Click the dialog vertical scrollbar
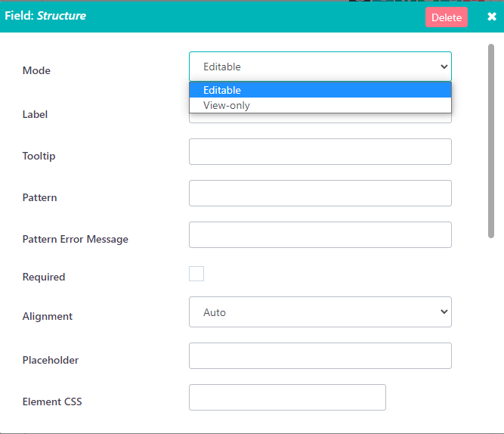Image resolution: width=504 pixels, height=434 pixels. click(x=491, y=141)
